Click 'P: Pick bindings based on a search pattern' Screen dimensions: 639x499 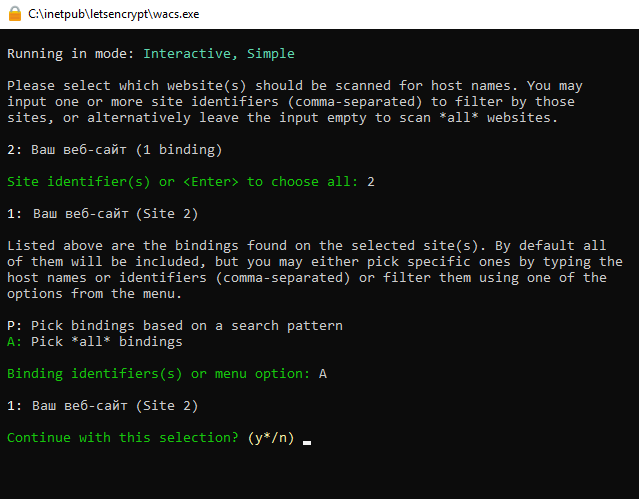[175, 325]
